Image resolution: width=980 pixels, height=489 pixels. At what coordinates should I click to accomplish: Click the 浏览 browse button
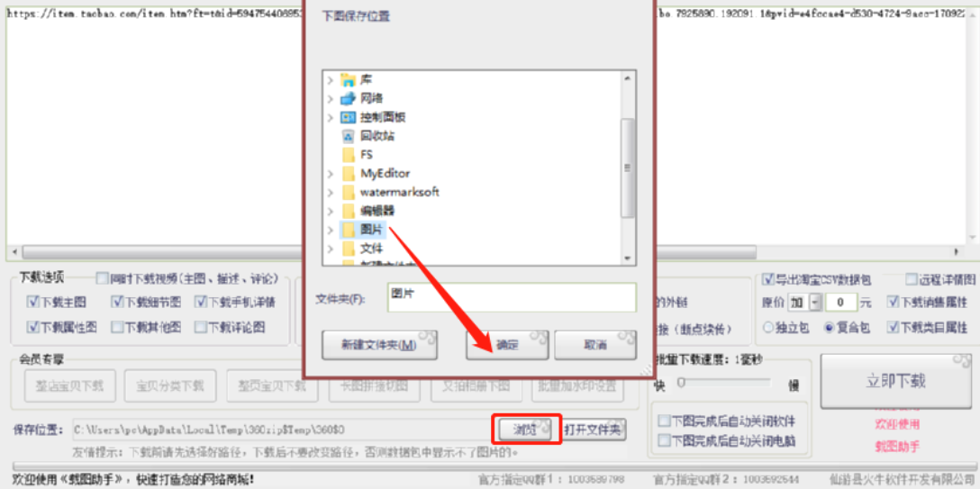pos(525,430)
